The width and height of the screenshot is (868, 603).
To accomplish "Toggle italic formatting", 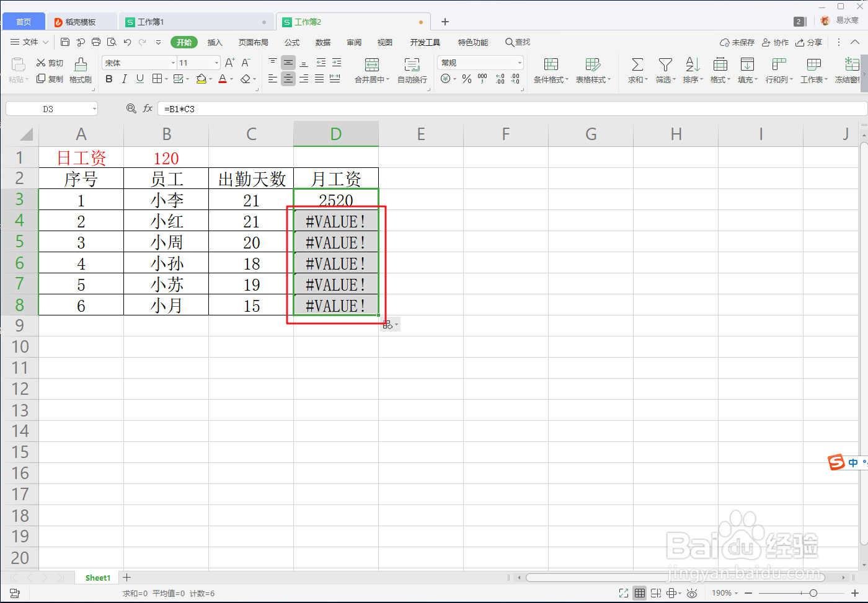I will [124, 79].
